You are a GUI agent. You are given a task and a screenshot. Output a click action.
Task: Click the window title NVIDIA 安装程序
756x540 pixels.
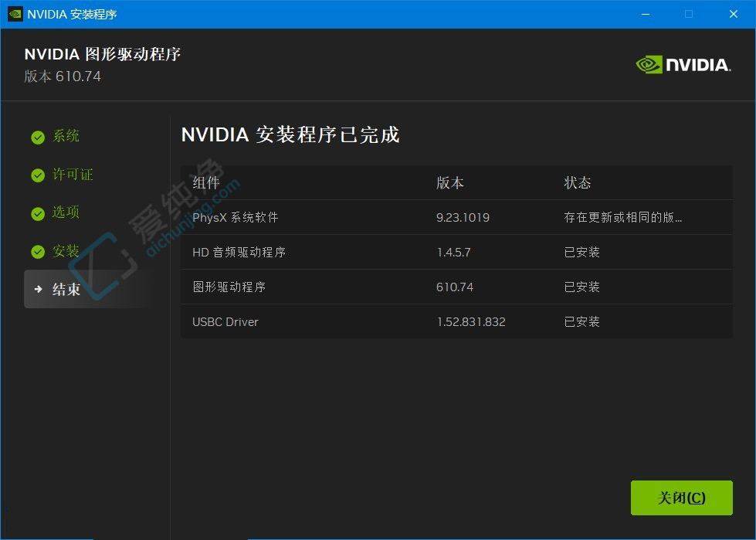pyautogui.click(x=73, y=14)
